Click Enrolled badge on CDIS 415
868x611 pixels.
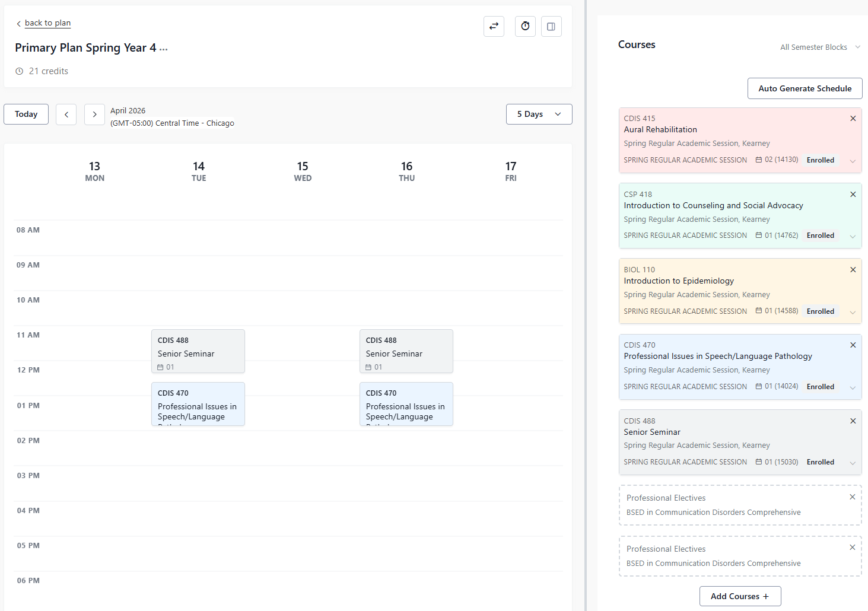[821, 160]
